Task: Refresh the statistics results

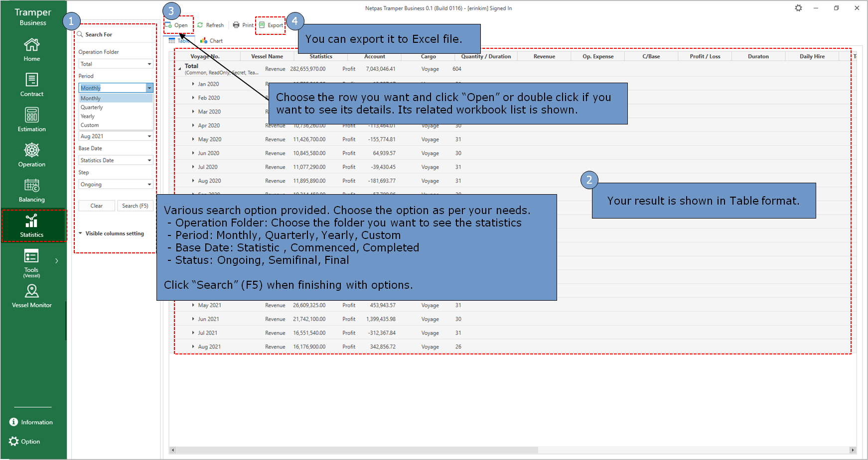Action: point(210,25)
